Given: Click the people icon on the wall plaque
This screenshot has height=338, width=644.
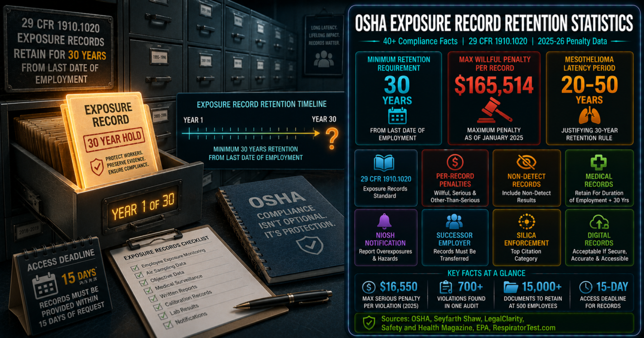Looking at the screenshot, I should (x=324, y=60).
